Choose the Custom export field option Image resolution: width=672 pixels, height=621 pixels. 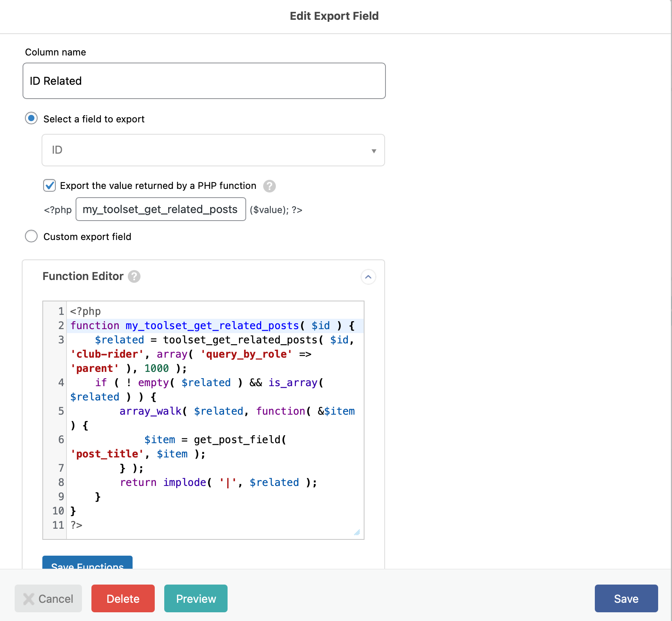coord(31,236)
